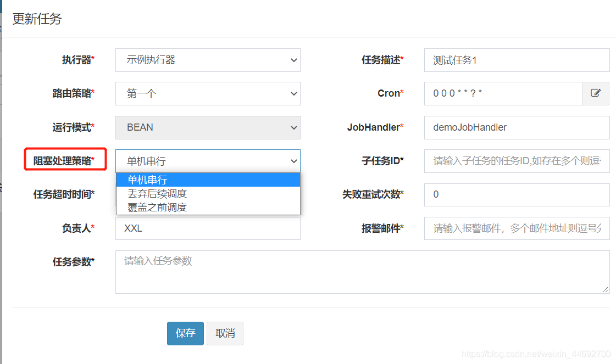
Task: Select the 单机串行 option in list
Action: (x=208, y=180)
